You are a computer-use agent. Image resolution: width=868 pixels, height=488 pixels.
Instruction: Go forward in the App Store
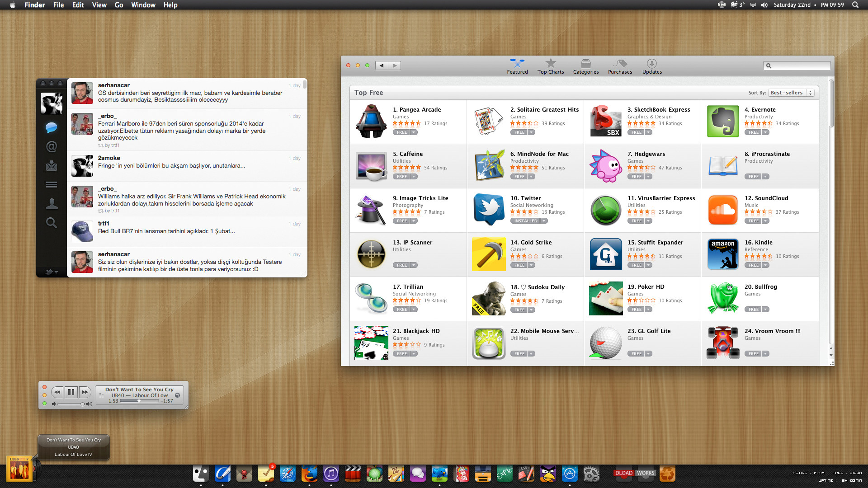click(395, 66)
